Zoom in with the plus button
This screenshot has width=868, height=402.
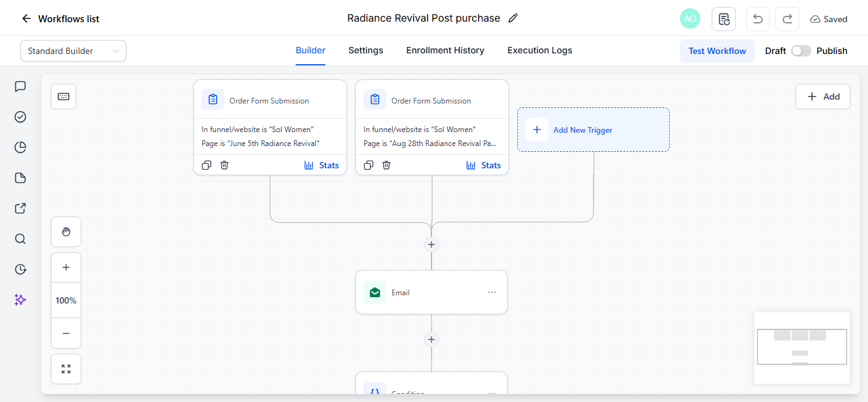[x=66, y=267]
